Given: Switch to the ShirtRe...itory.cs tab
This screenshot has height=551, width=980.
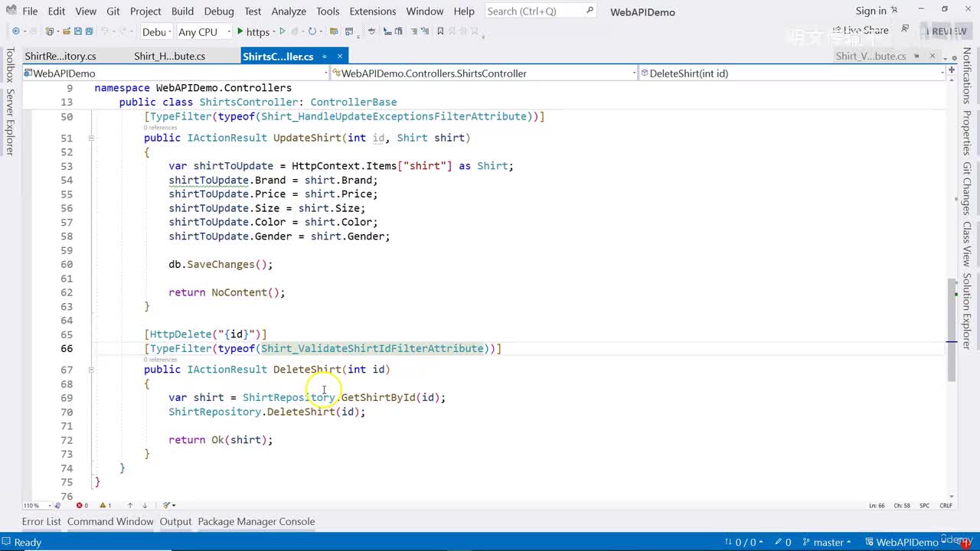Looking at the screenshot, I should tap(60, 56).
